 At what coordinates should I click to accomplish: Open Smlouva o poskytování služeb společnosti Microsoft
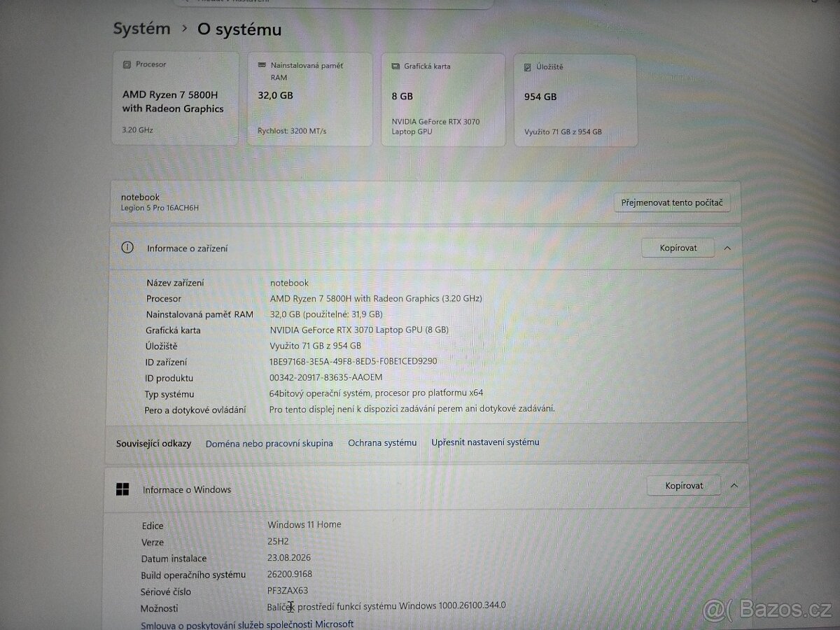(x=247, y=624)
